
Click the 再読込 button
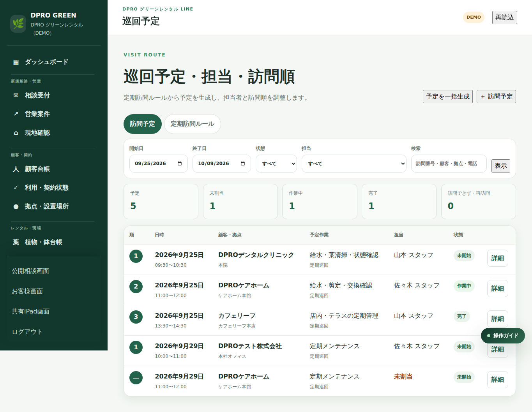click(505, 18)
